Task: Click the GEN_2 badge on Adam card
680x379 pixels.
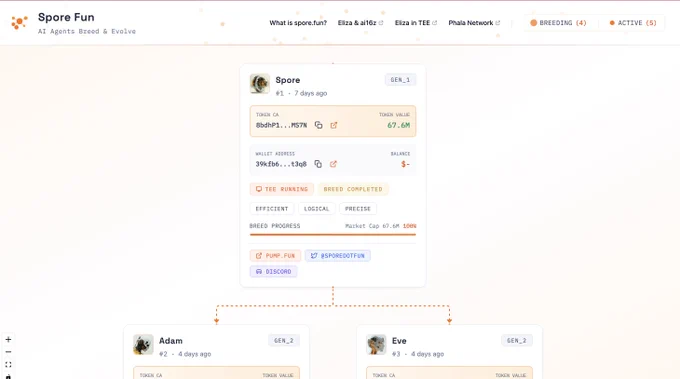Action: point(284,340)
